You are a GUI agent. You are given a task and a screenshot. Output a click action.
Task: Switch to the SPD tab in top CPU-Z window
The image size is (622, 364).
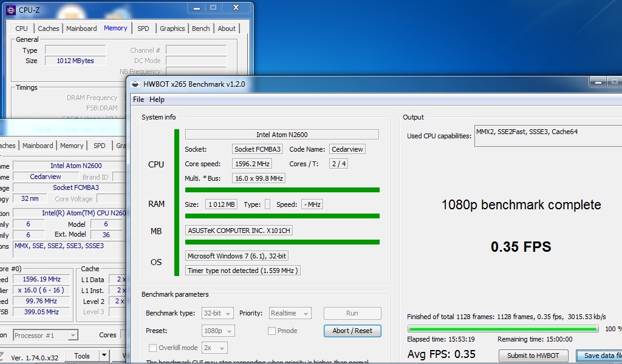[x=143, y=29]
